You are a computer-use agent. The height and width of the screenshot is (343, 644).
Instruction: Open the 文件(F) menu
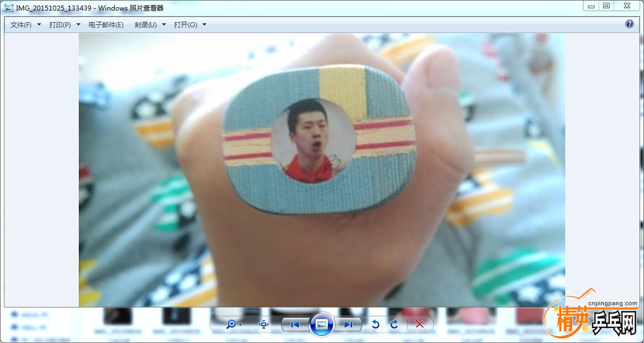[21, 25]
